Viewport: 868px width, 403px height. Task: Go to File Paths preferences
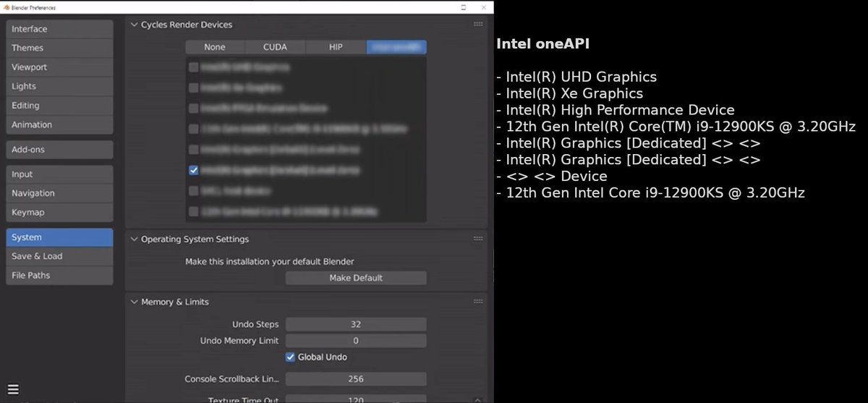pos(59,276)
